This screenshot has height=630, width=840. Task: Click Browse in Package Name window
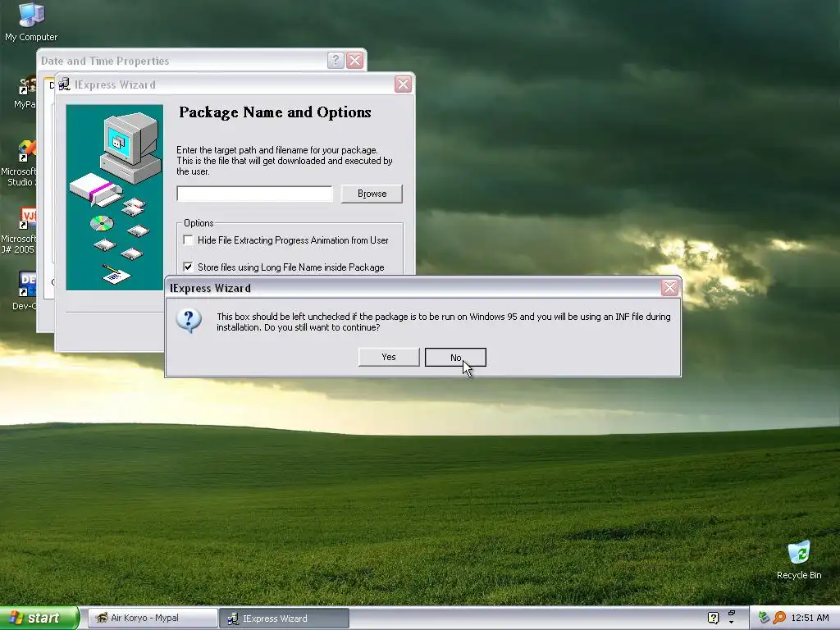(372, 194)
